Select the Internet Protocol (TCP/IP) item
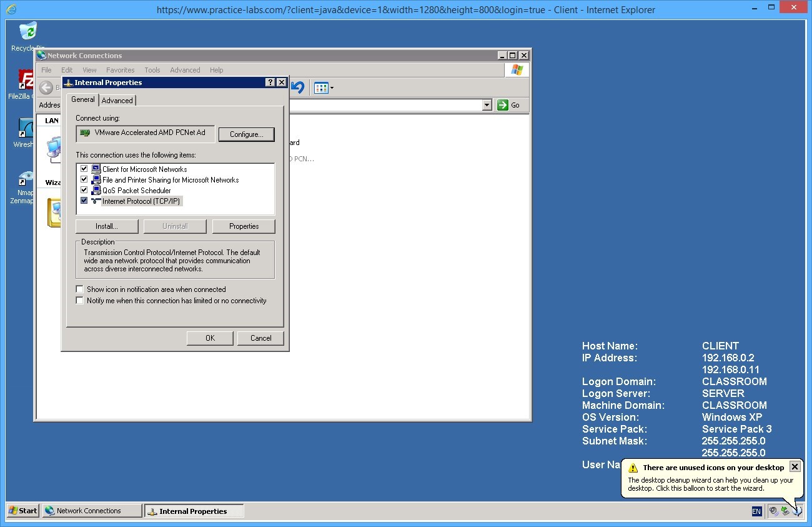 (x=141, y=201)
